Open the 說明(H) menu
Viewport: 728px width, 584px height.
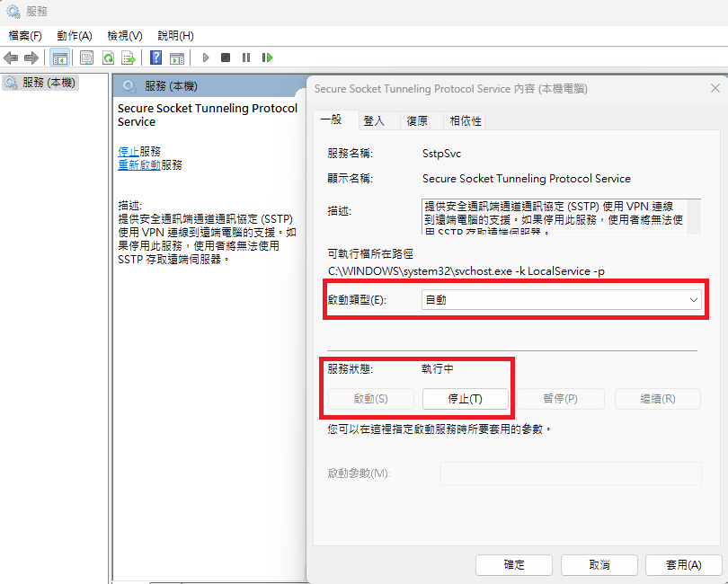[x=175, y=36]
